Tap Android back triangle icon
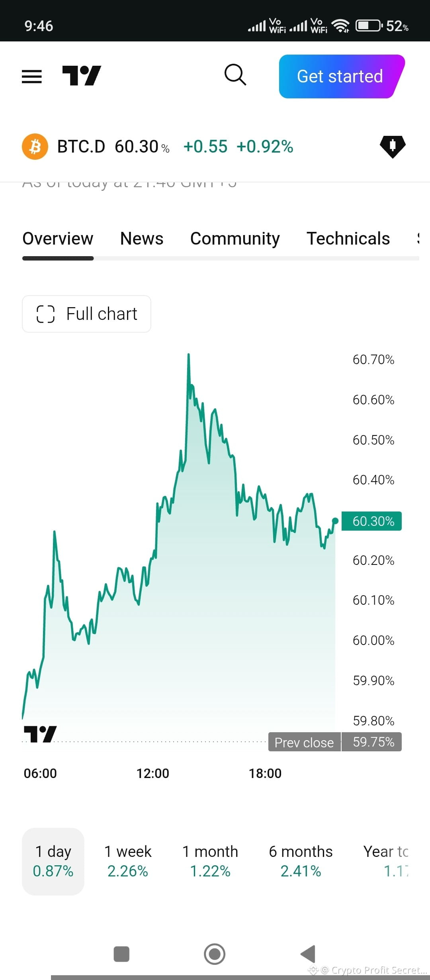This screenshot has height=980, width=430. pyautogui.click(x=308, y=954)
